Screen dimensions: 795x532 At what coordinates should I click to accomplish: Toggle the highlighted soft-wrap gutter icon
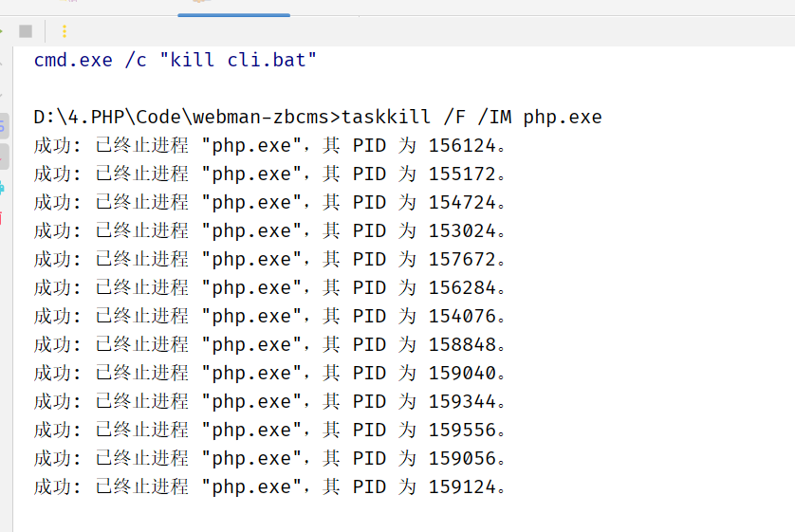click(3, 124)
